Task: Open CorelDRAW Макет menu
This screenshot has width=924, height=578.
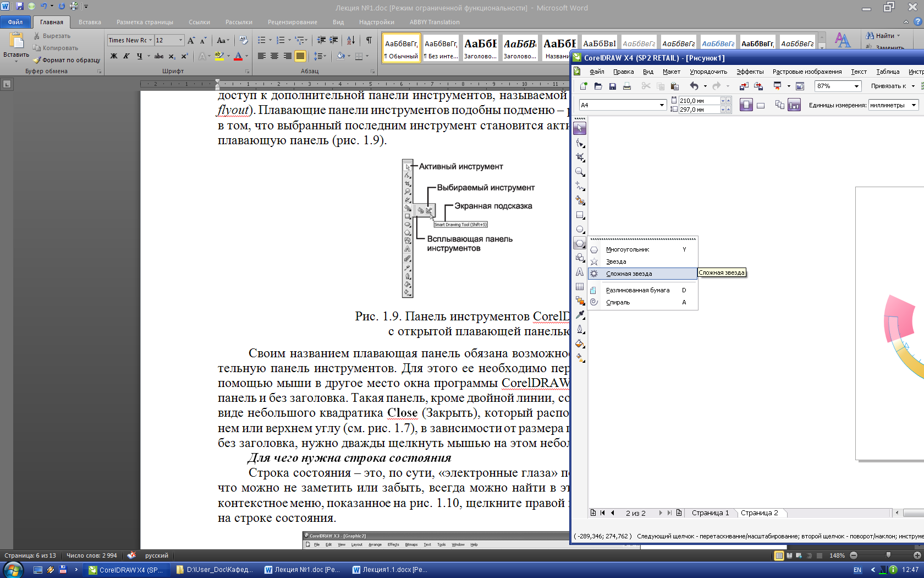Action: coord(671,72)
